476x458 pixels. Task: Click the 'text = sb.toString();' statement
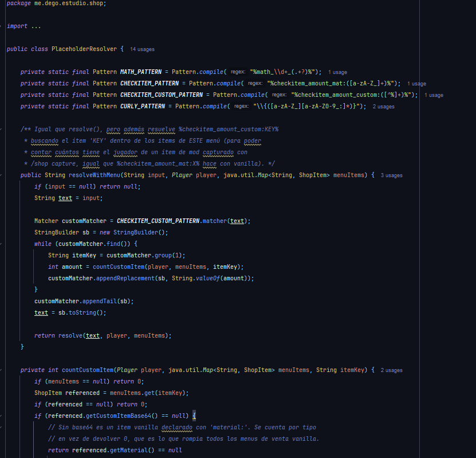(x=70, y=313)
